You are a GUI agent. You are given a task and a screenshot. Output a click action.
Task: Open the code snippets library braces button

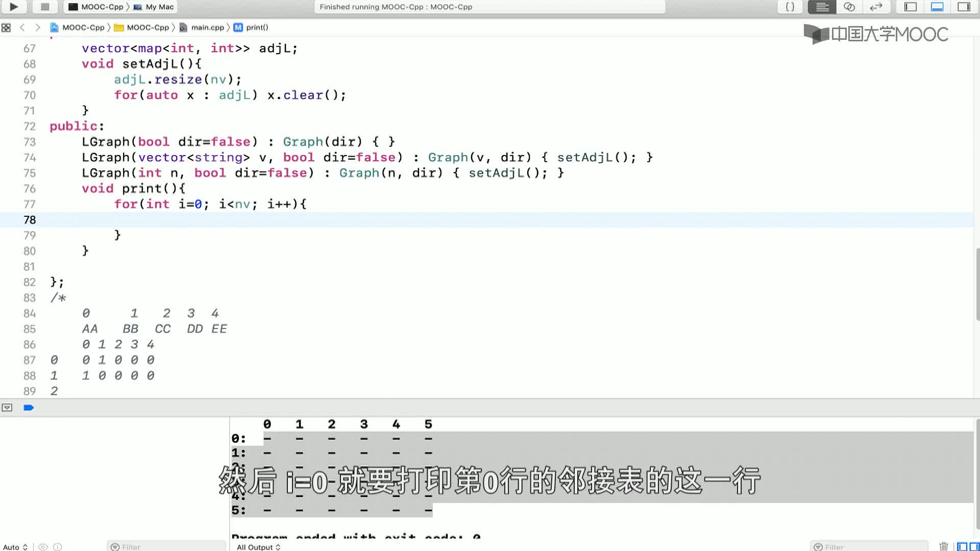click(790, 7)
